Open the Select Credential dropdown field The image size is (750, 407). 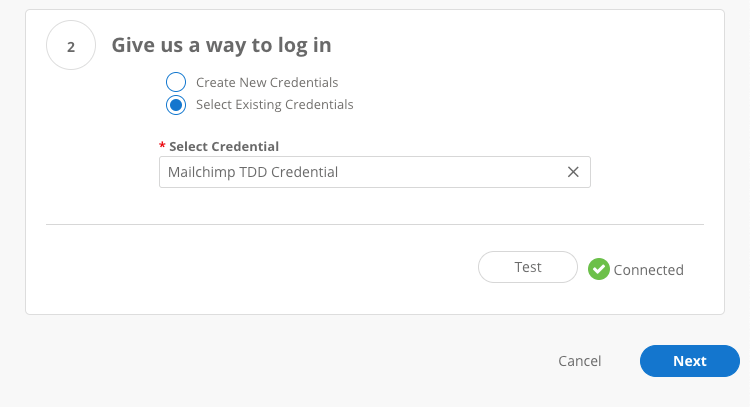pyautogui.click(x=375, y=172)
